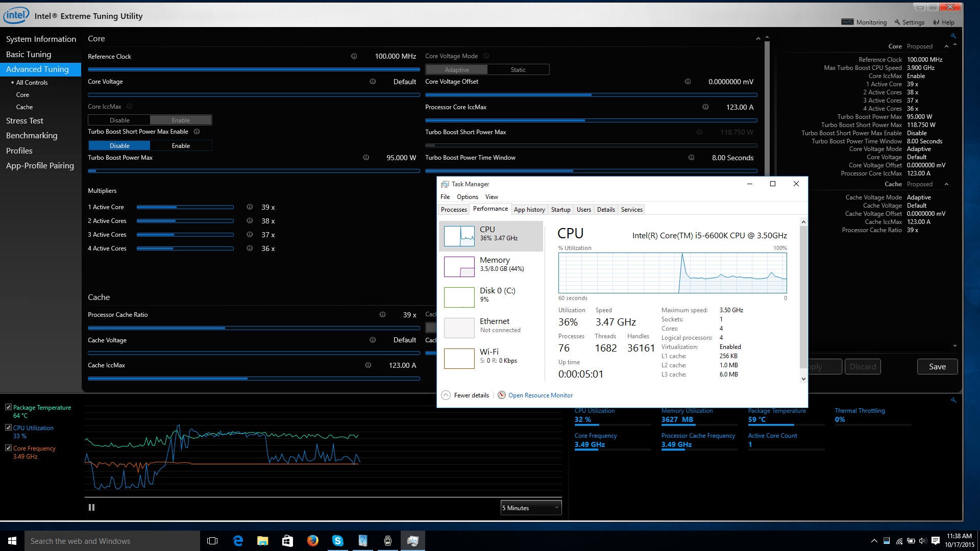Screen dimensions: 980x551
Task: Click info icon next to Turbo Boost Short Power Max Enable
Action: point(197,132)
